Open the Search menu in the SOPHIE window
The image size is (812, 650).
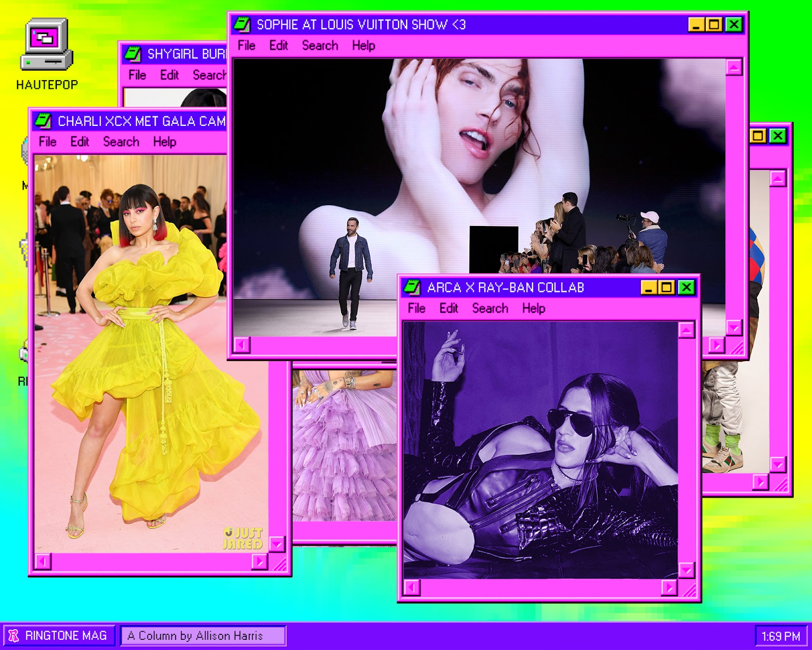pyautogui.click(x=320, y=46)
